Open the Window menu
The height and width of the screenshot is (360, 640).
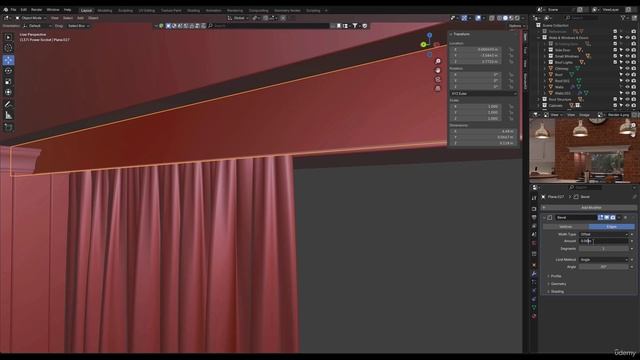[53, 10]
